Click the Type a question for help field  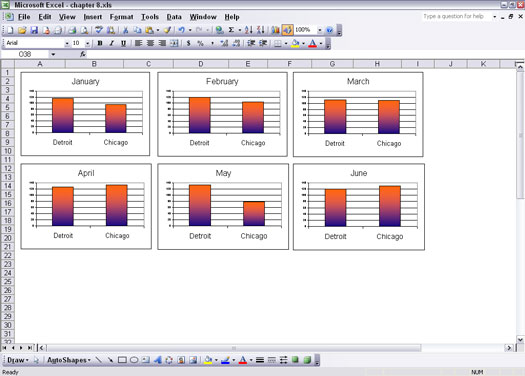[x=457, y=16]
